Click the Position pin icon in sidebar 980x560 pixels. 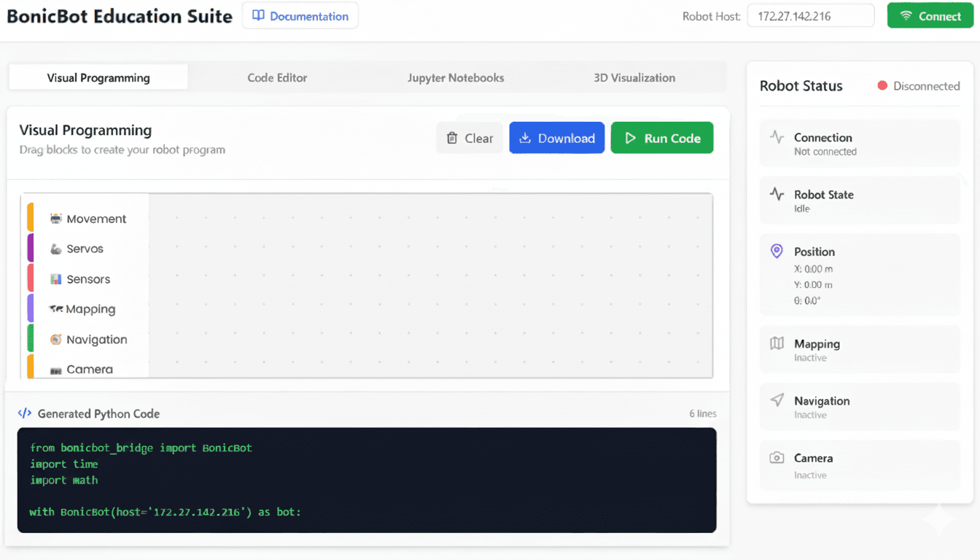click(x=776, y=251)
